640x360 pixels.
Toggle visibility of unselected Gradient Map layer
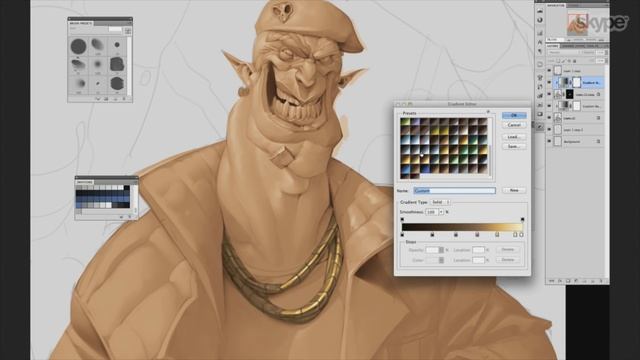tap(549, 106)
